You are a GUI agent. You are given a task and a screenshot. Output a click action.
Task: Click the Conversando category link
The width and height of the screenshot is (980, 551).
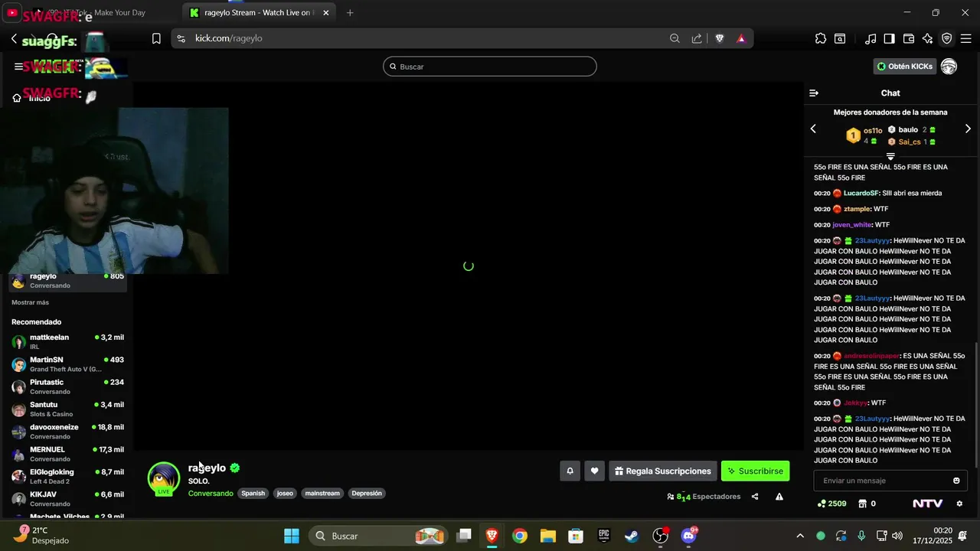pos(211,494)
